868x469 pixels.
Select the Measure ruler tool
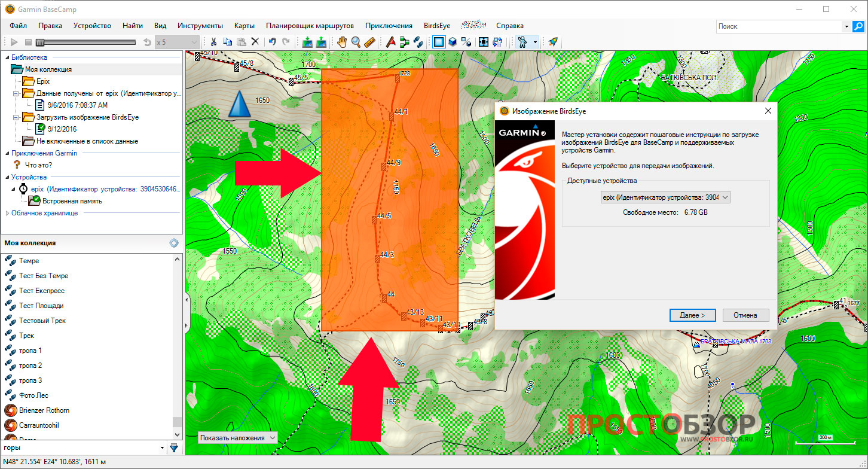[369, 42]
